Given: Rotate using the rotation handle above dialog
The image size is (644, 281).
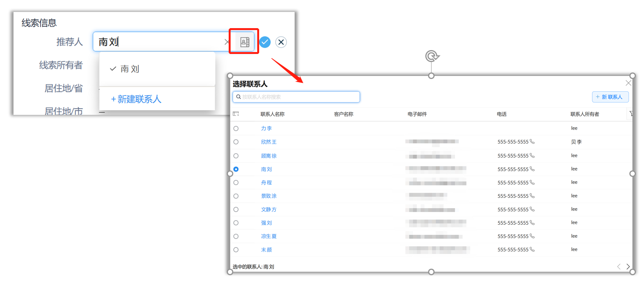Looking at the screenshot, I should 432,56.
